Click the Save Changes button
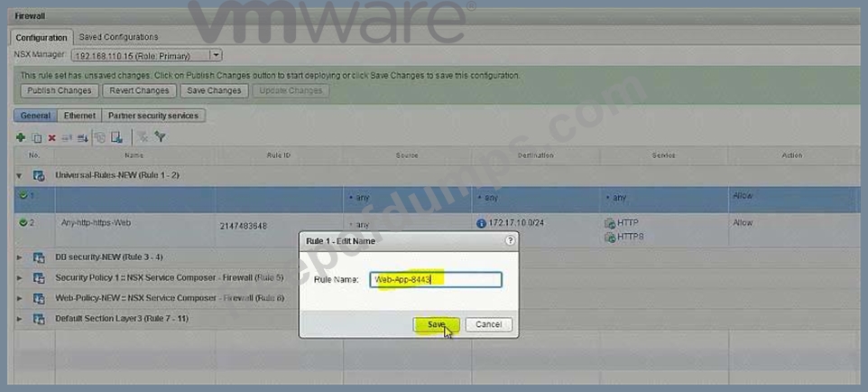 214,91
